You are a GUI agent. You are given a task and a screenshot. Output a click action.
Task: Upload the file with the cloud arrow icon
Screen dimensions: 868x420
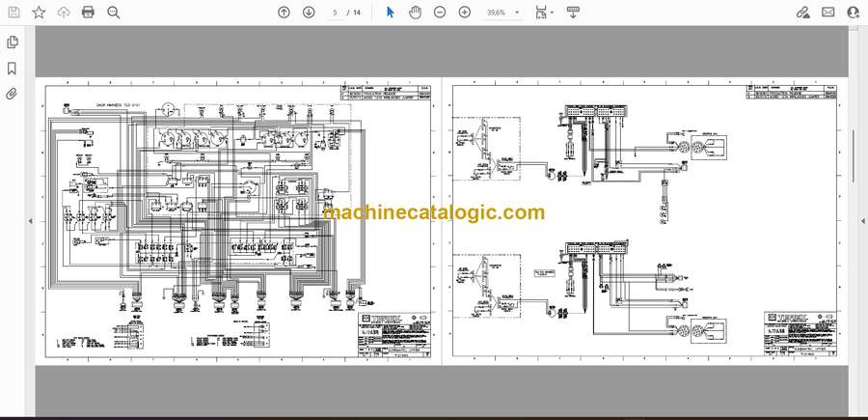(64, 13)
